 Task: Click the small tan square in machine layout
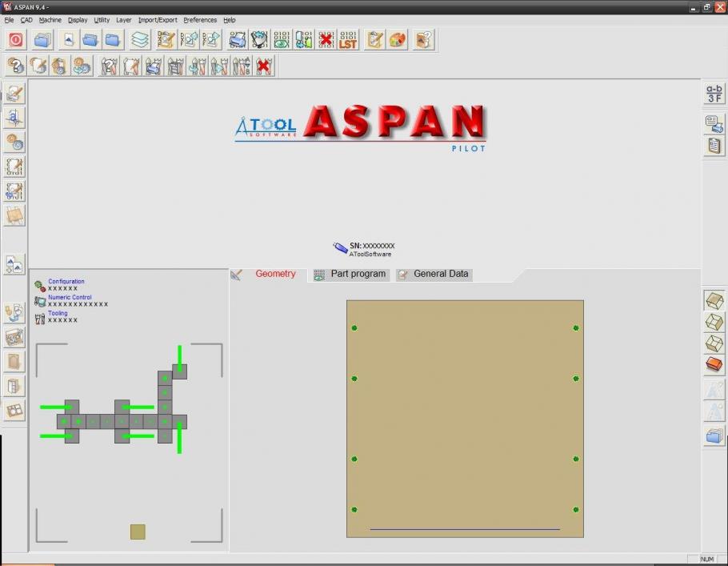[x=138, y=532]
